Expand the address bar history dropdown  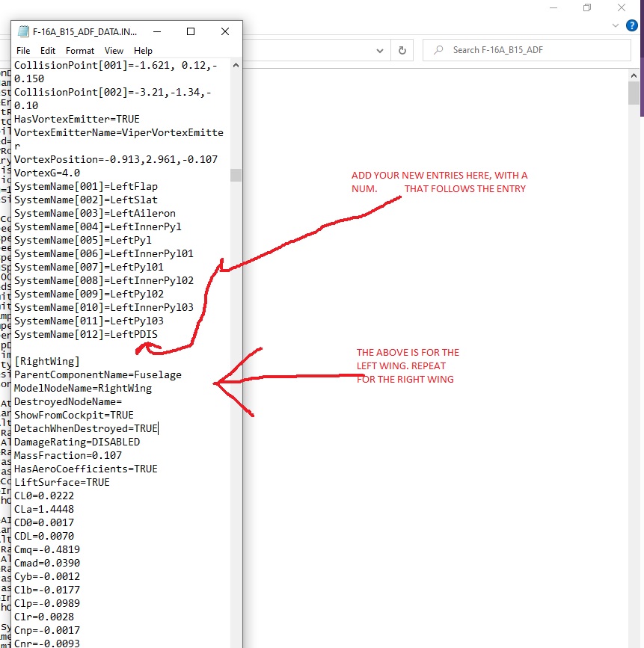click(380, 51)
